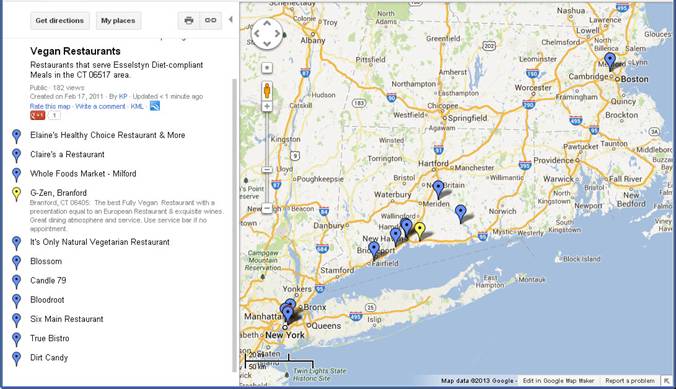
Task: Click the zoom out minus button
Action: (x=267, y=208)
